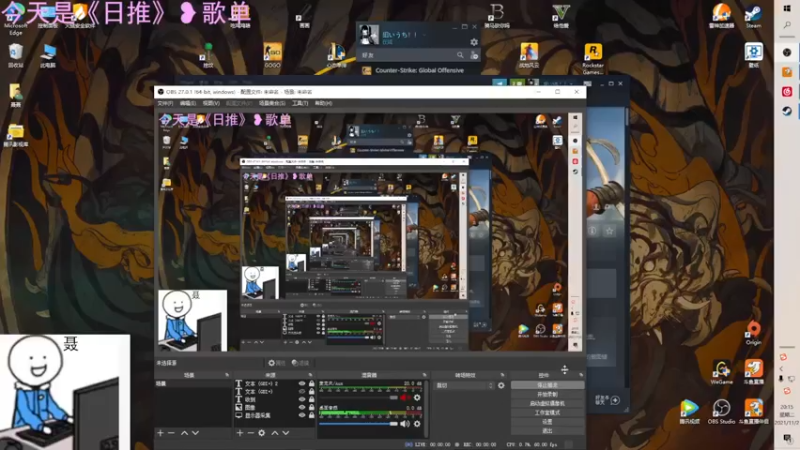
Task: Toggle visibility of 显示器采集 source
Action: (x=302, y=415)
